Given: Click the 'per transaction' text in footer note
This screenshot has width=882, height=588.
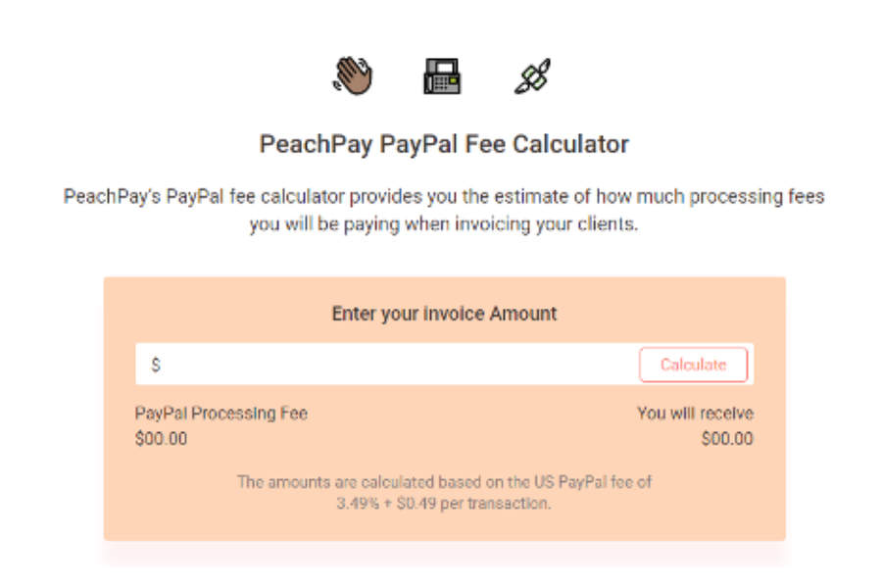Looking at the screenshot, I should pyautogui.click(x=495, y=503).
